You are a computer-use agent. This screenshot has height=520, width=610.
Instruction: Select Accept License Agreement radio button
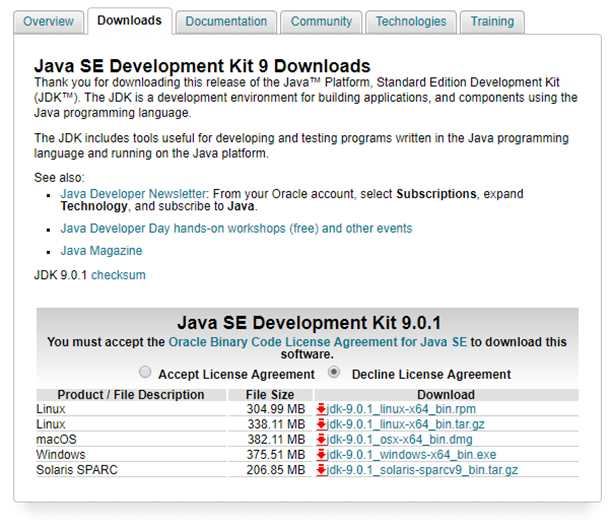click(145, 372)
